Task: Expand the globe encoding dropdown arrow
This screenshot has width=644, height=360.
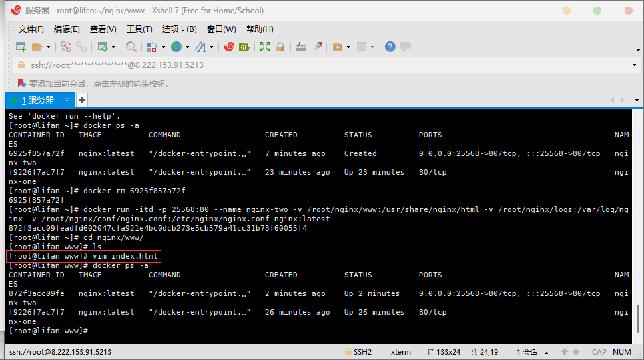Action: point(187,47)
